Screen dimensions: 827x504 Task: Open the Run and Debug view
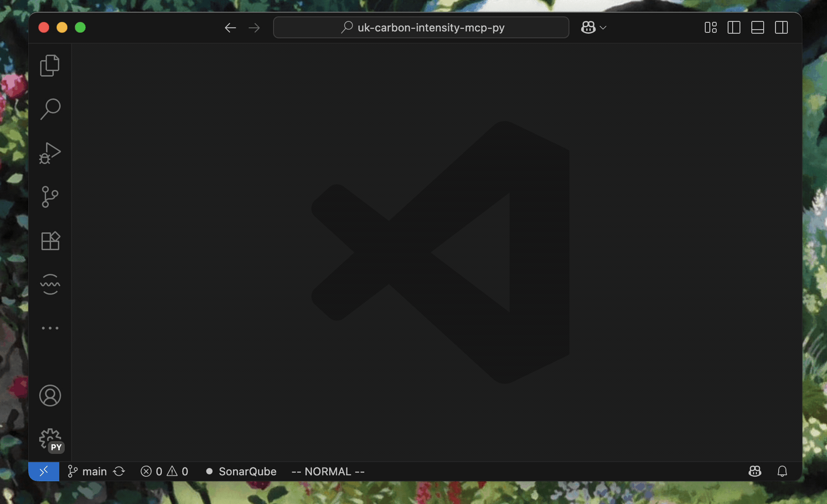click(x=50, y=153)
